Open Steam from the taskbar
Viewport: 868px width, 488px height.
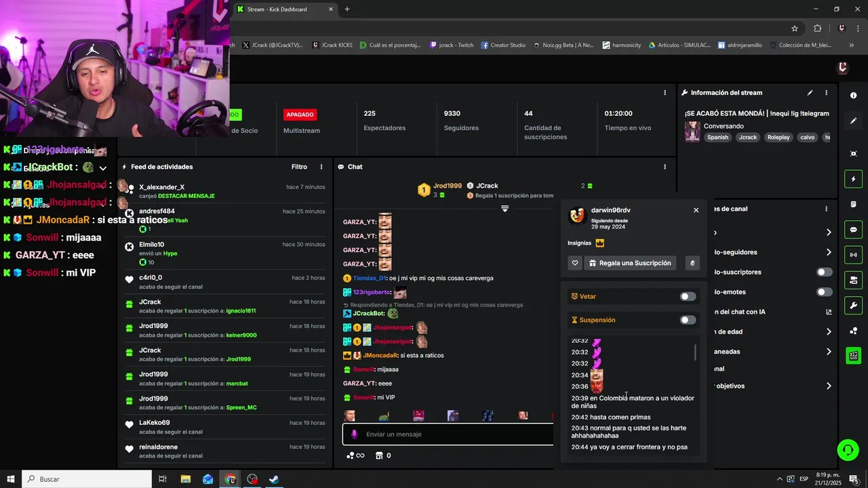(275, 479)
